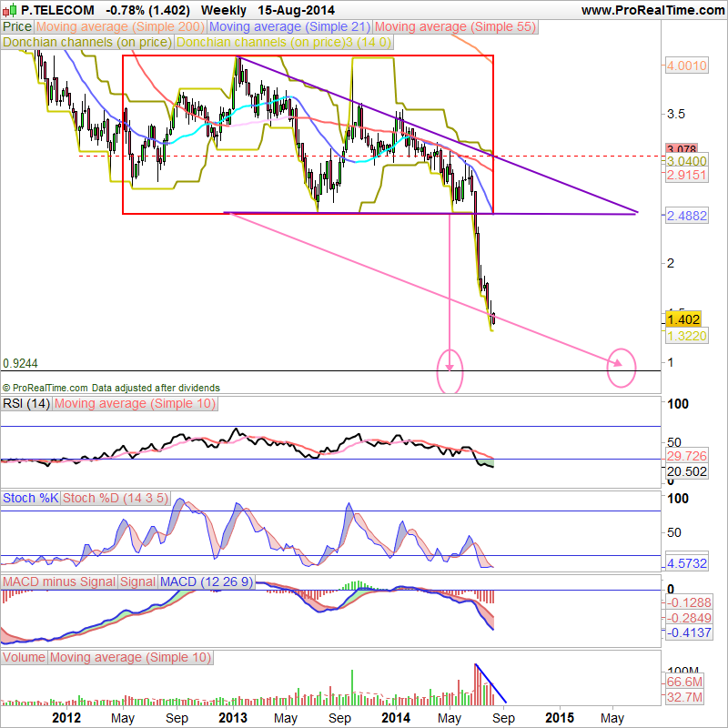This screenshot has width=728, height=728.
Task: Click the Signal value -0.2849 tag
Action: [689, 618]
